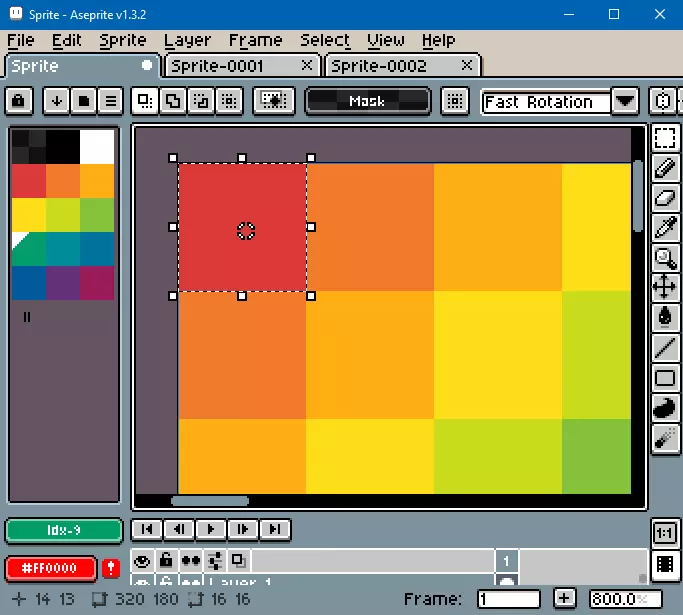Screen dimensions: 683x615
Task: Click the 1:1 zoom button
Action: point(665,533)
